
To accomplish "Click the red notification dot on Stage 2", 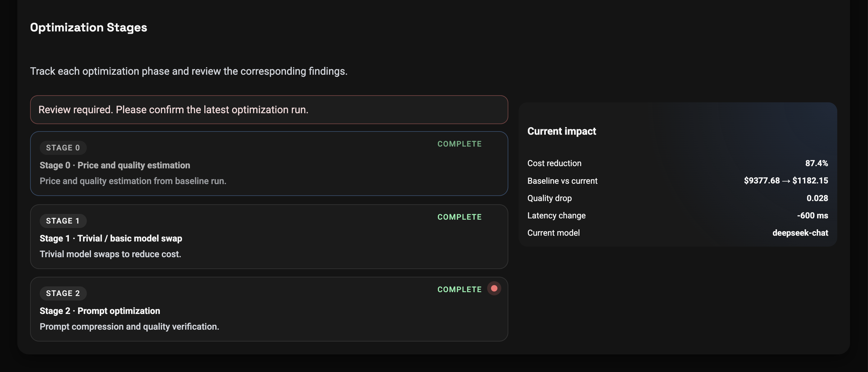I will coord(494,288).
